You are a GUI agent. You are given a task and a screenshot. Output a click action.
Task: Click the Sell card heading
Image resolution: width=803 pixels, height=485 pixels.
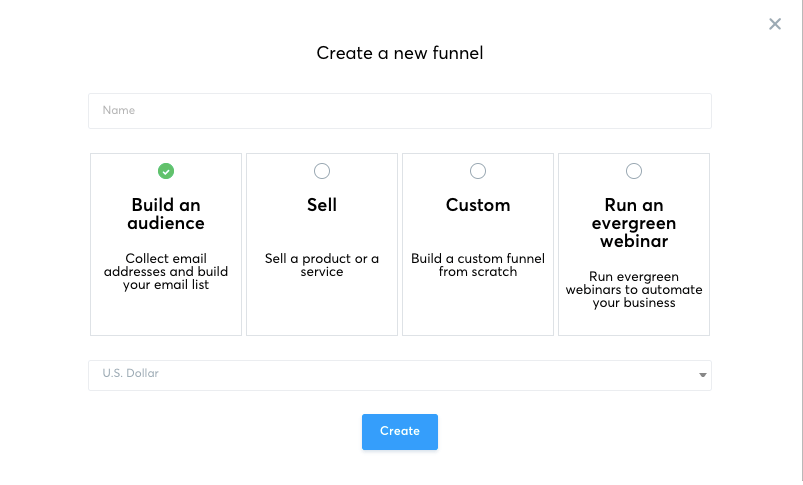pyautogui.click(x=322, y=205)
